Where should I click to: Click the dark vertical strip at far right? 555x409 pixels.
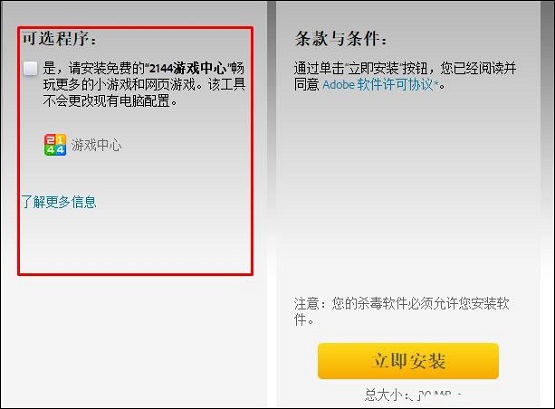coord(546,204)
